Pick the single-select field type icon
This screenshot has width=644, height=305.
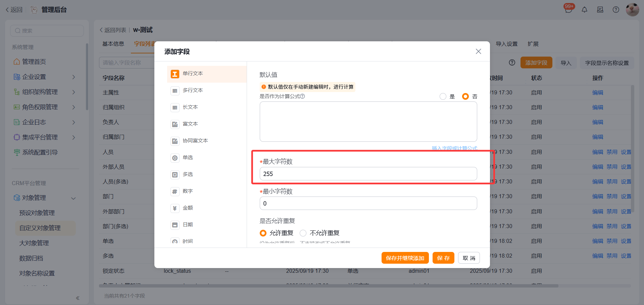click(x=175, y=158)
